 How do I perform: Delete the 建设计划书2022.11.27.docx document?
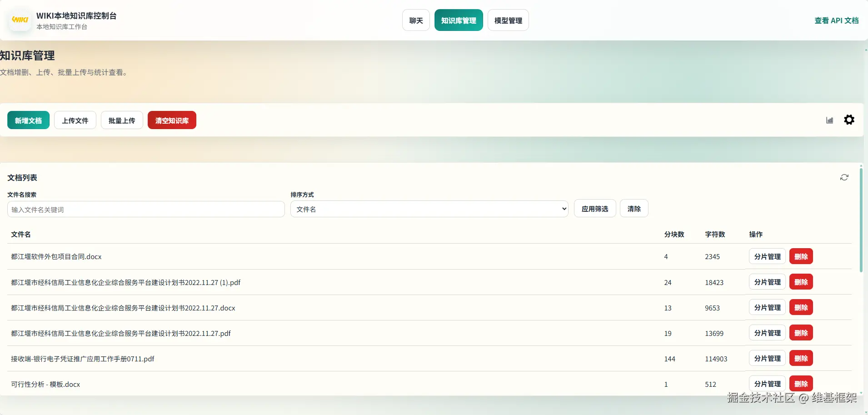801,307
